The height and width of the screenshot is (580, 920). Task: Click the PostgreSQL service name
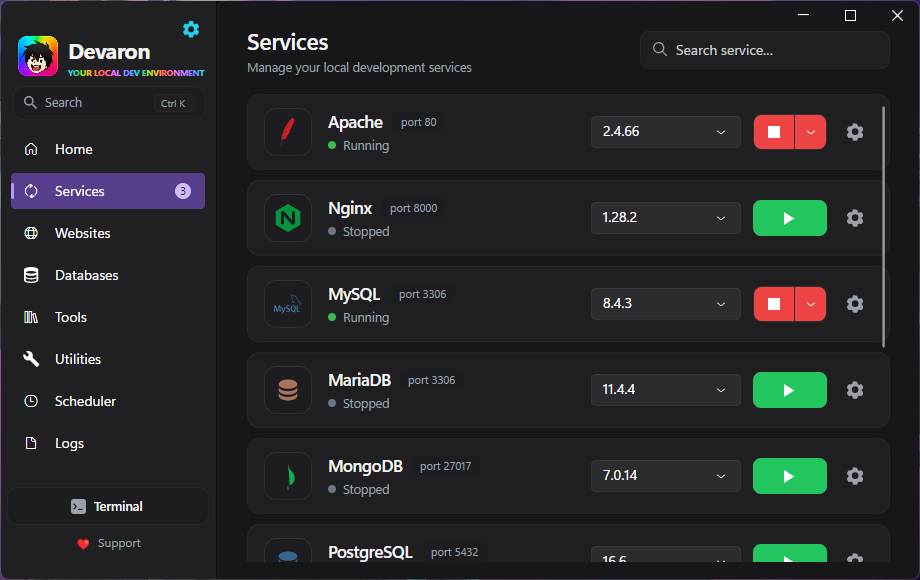coord(370,552)
